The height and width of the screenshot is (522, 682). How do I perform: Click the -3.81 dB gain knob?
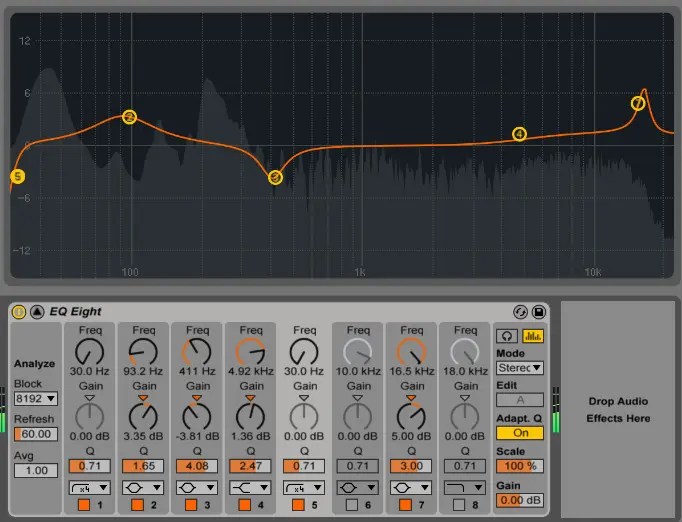pyautogui.click(x=197, y=416)
